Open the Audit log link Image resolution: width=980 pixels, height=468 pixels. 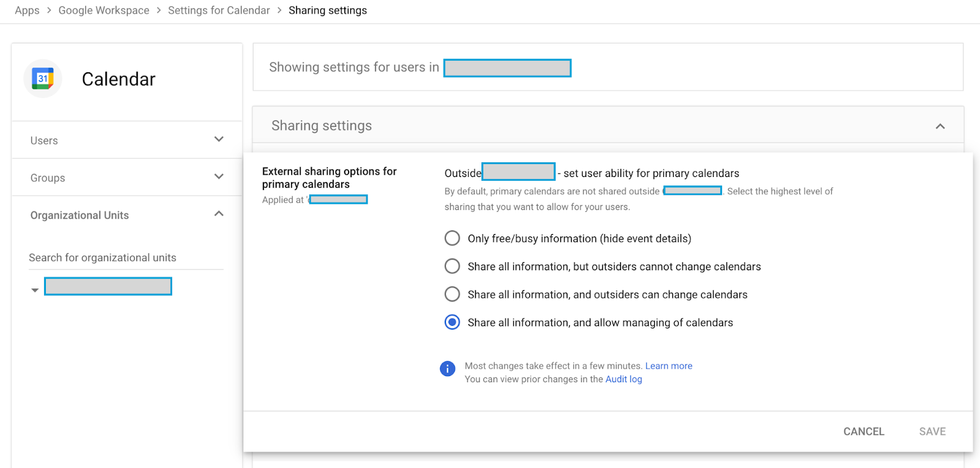click(624, 379)
